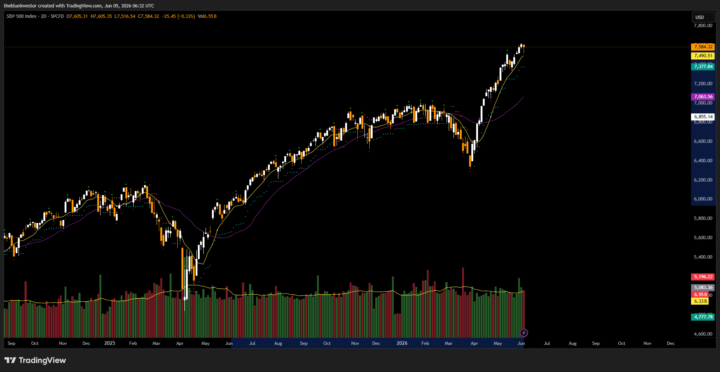This screenshot has height=372, width=720.
Task: Click the 6,400.00 price axis tick
Action: click(x=704, y=161)
